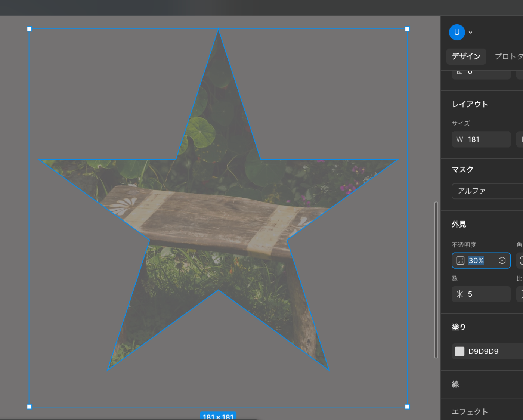
Task: Click the 線 stroke section header
Action: click(x=455, y=384)
